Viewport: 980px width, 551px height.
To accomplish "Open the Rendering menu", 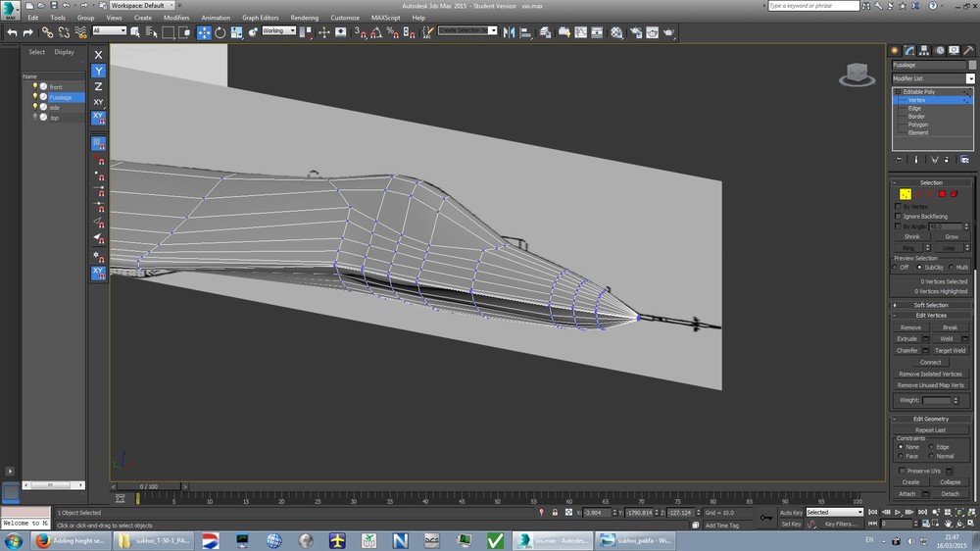I will [304, 18].
